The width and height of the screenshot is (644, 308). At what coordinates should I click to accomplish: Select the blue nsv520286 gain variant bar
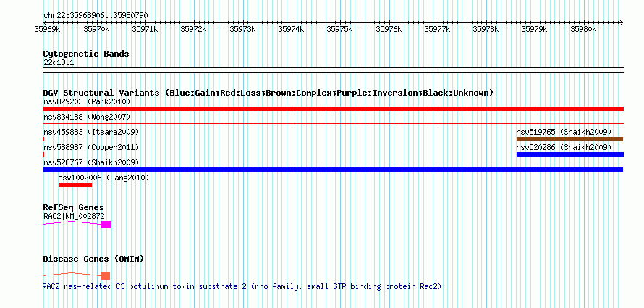coord(569,154)
